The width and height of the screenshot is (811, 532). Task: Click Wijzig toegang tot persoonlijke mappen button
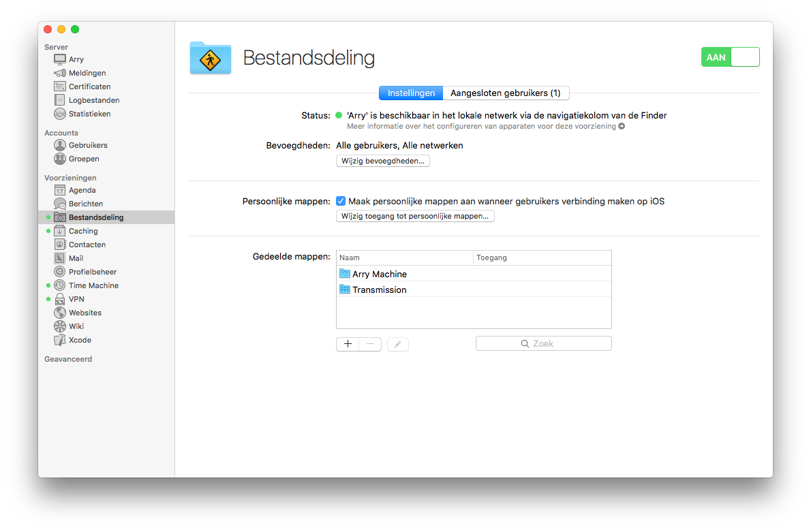click(x=415, y=216)
